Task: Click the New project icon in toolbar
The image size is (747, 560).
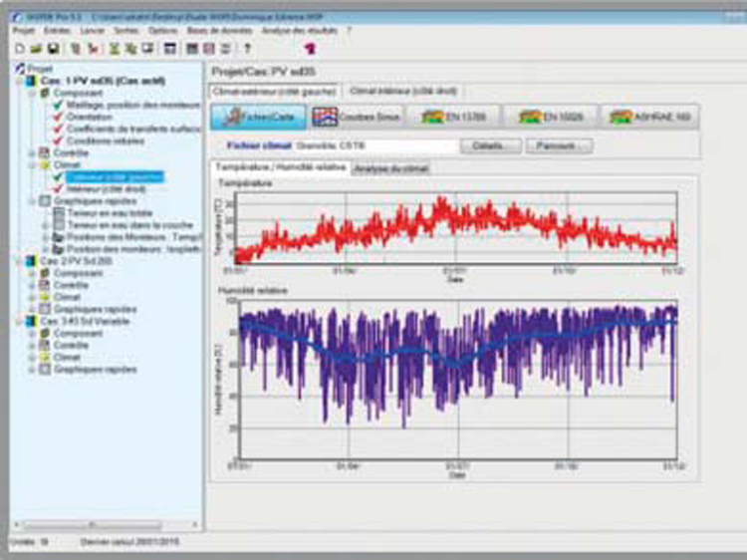Action: (x=20, y=48)
